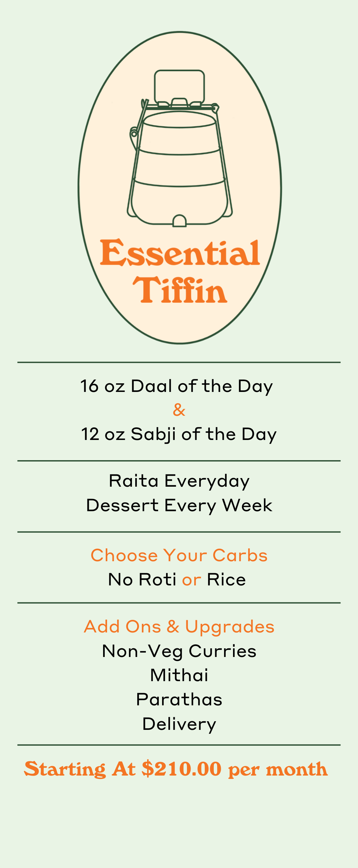Select the 16 oz Daal of the Day line
Viewport: 358px width, 868px height.
point(176,387)
